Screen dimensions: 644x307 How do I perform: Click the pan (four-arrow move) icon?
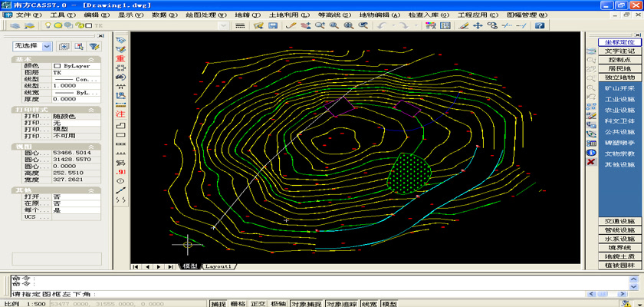pyautogui.click(x=477, y=25)
